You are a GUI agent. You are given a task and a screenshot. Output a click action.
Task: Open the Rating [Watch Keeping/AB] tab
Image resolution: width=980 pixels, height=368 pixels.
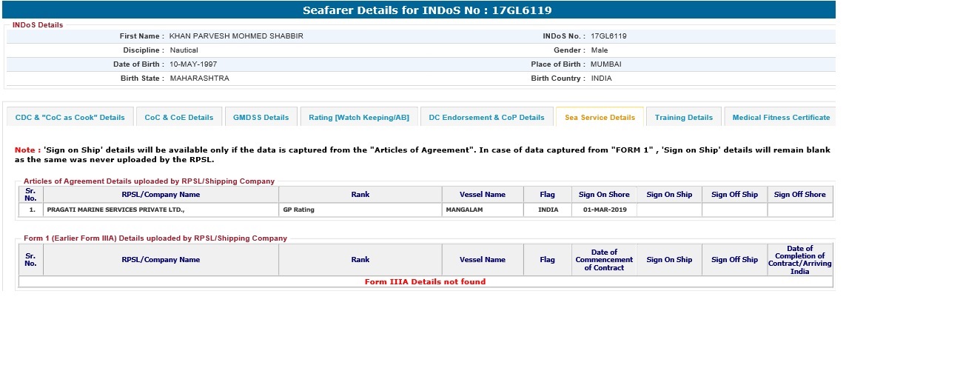tap(358, 118)
